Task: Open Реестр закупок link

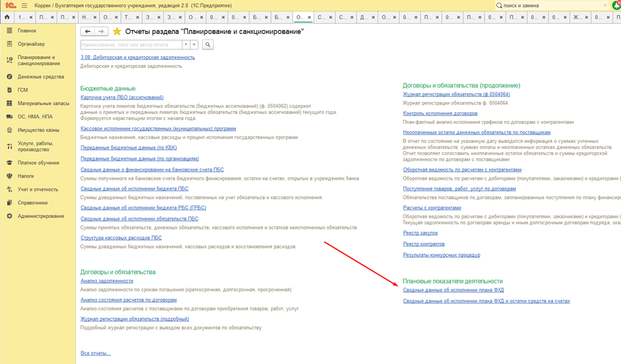Action: (x=421, y=233)
